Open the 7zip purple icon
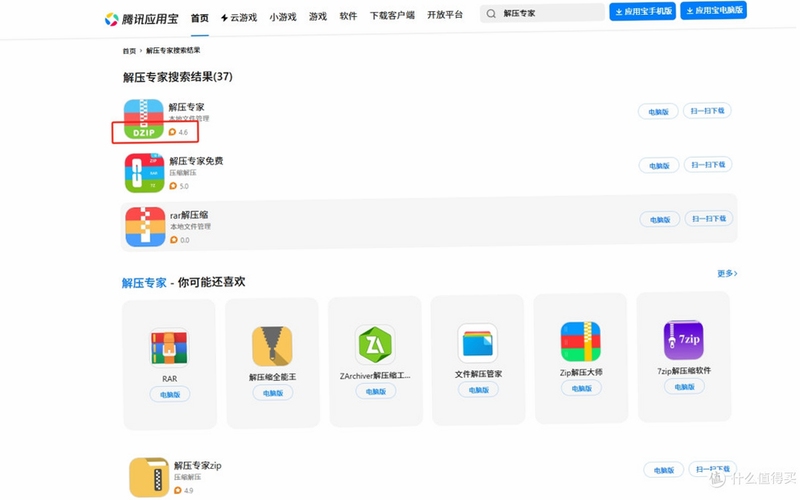 684,340
